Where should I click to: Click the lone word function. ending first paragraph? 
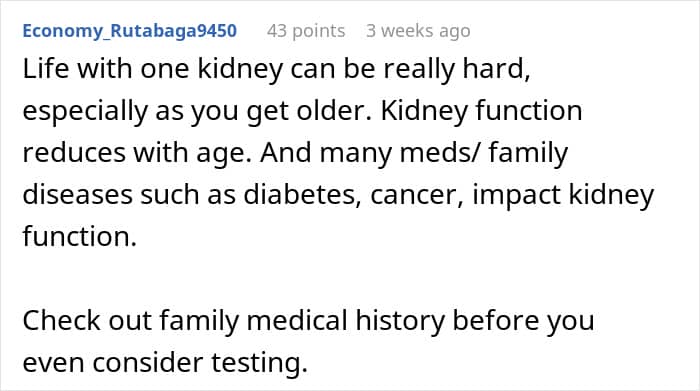[x=79, y=236]
